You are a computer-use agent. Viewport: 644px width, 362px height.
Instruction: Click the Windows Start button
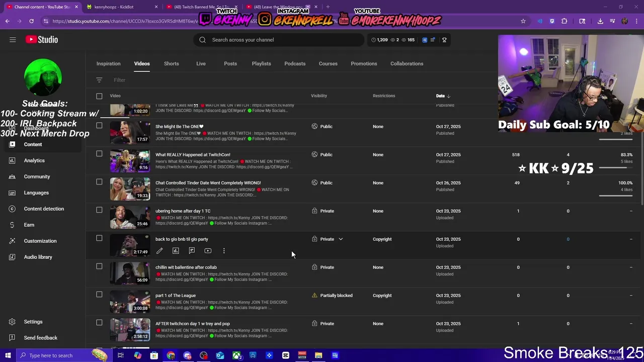tap(8, 355)
